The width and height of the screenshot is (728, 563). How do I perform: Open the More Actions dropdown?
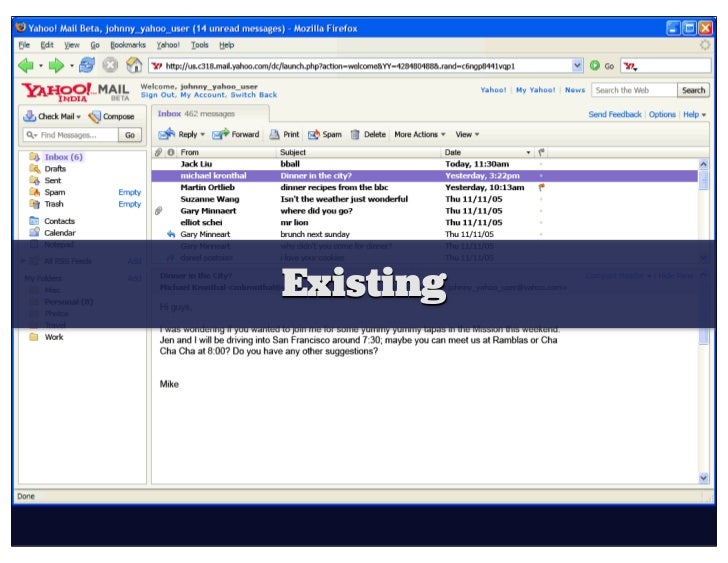pyautogui.click(x=420, y=134)
